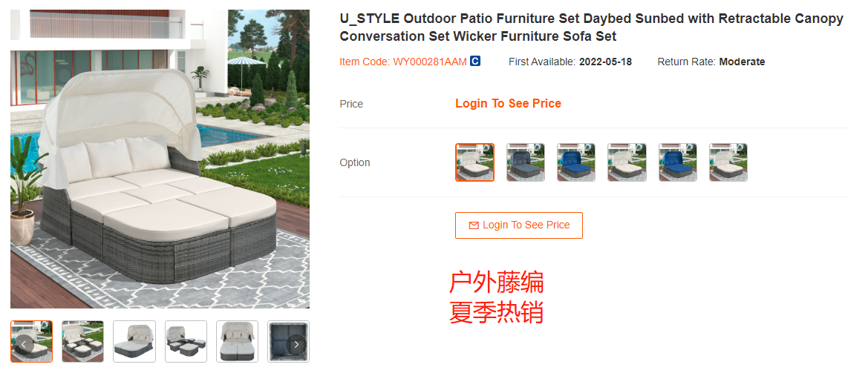868x373 pixels.
Task: Select the fifth option, blue cushions
Action: tap(678, 162)
